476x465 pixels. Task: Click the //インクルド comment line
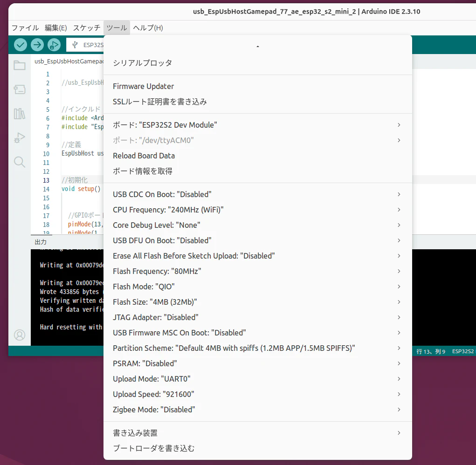pyautogui.click(x=81, y=109)
